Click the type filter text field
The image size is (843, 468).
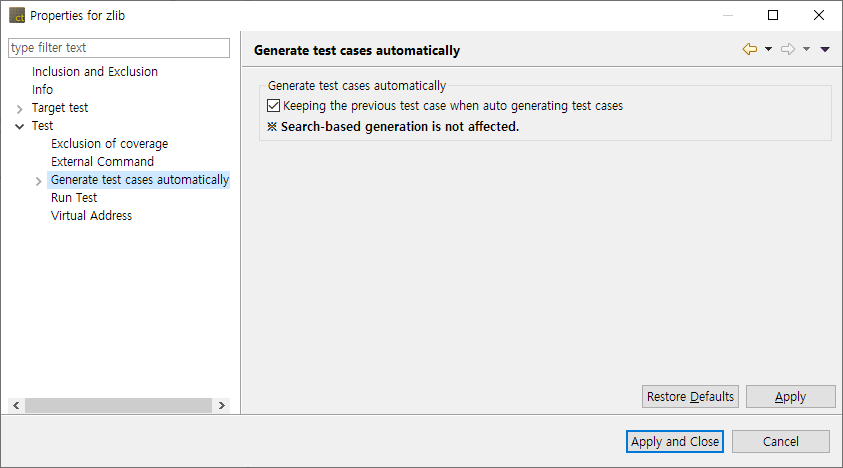tap(119, 48)
